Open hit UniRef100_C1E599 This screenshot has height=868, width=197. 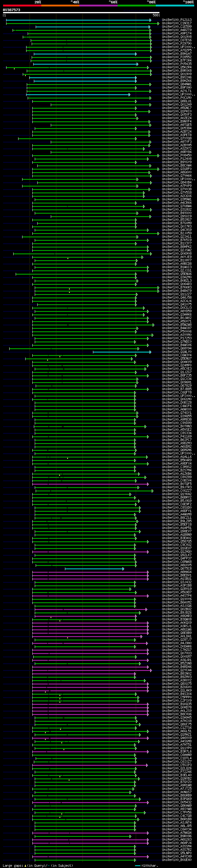pos(177,26)
